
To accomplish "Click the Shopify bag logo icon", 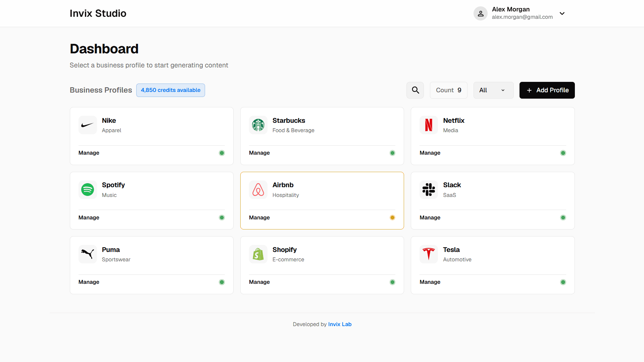I will click(258, 254).
